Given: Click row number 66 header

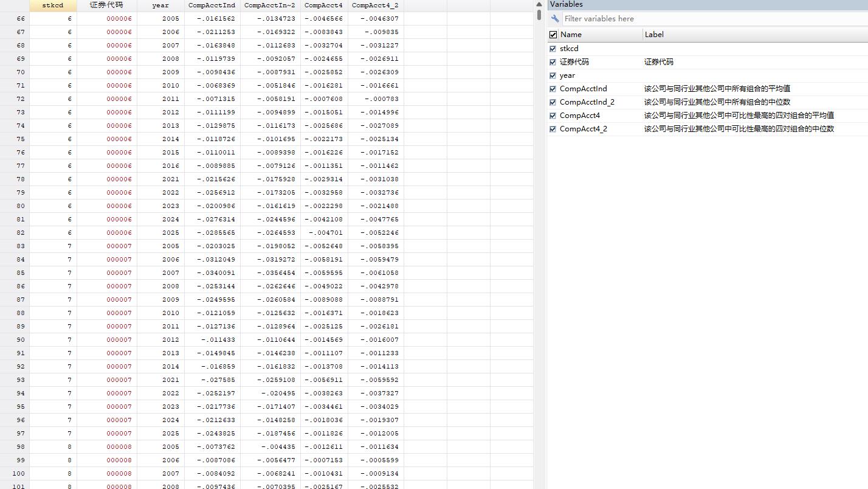Looking at the screenshot, I should tap(15, 19).
